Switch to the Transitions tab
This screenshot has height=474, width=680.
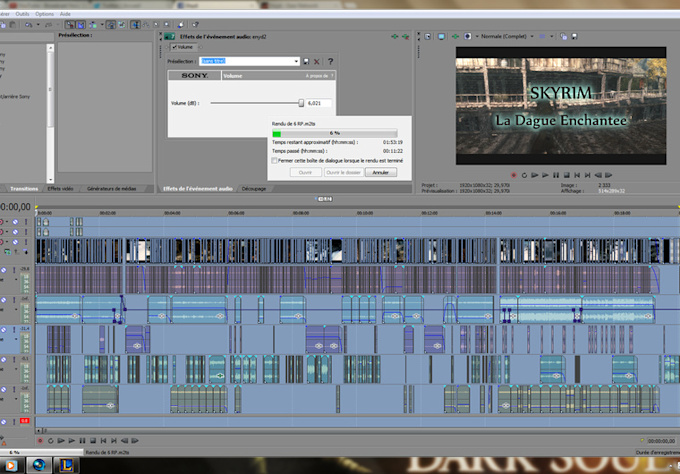pyautogui.click(x=24, y=189)
